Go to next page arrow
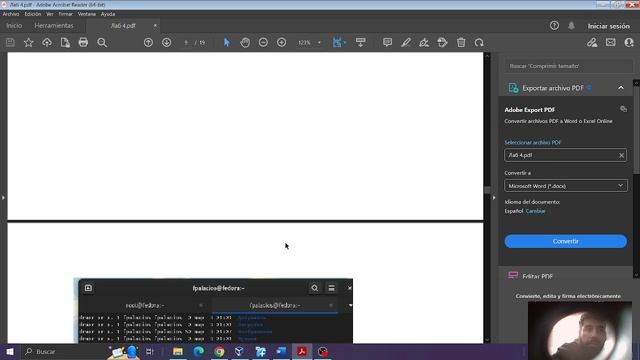Image resolution: width=640 pixels, height=360 pixels. coord(167,42)
